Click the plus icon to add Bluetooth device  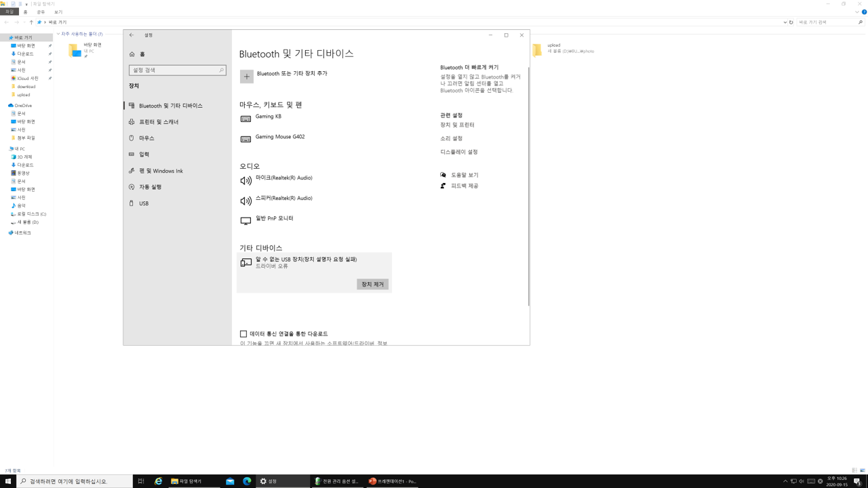coord(247,77)
